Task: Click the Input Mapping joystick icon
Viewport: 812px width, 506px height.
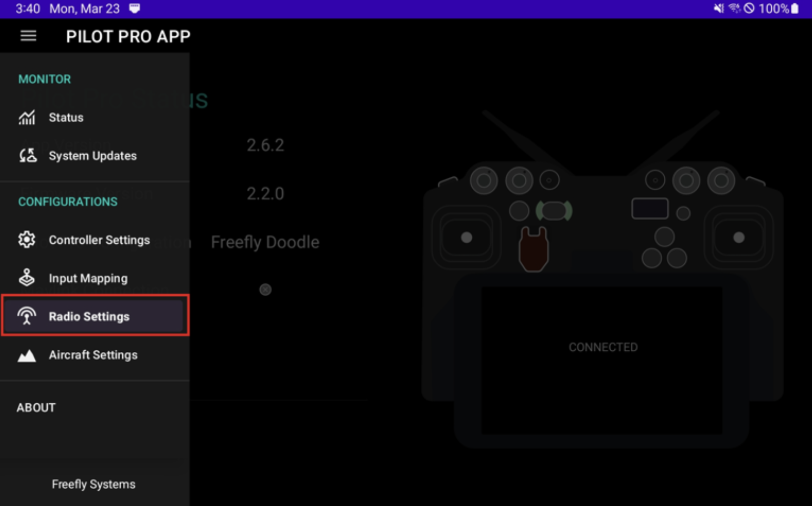Action: point(27,278)
